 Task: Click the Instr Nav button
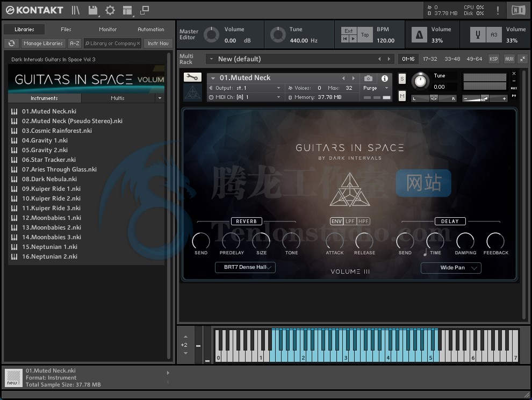[x=158, y=44]
